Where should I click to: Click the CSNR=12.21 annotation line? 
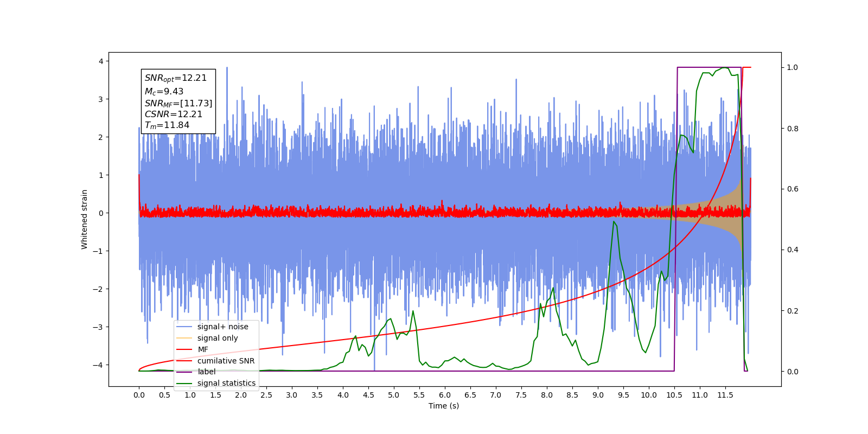pos(174,114)
